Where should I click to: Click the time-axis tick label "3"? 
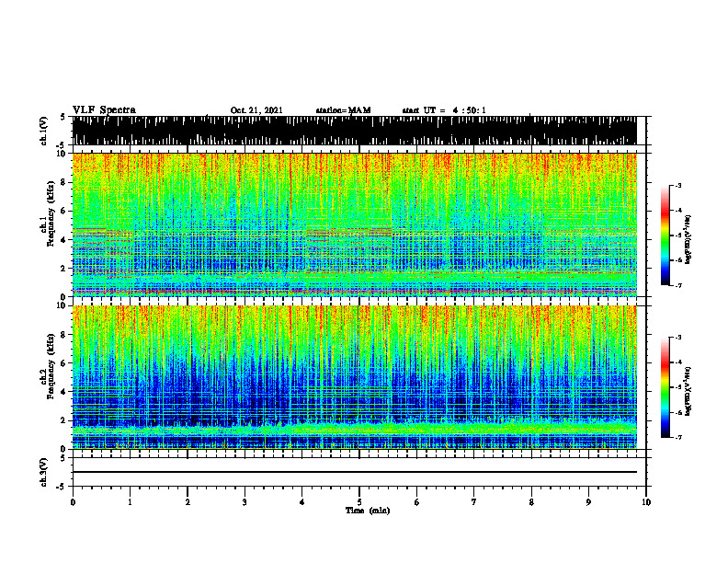tap(245, 502)
